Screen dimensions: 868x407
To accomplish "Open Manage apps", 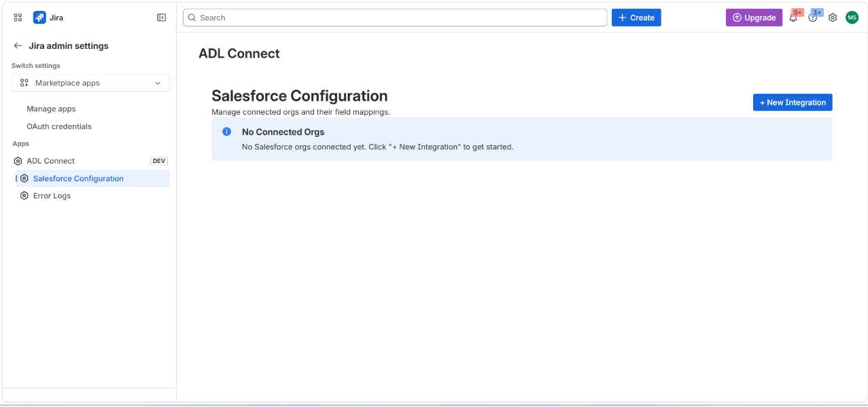I will (51, 109).
